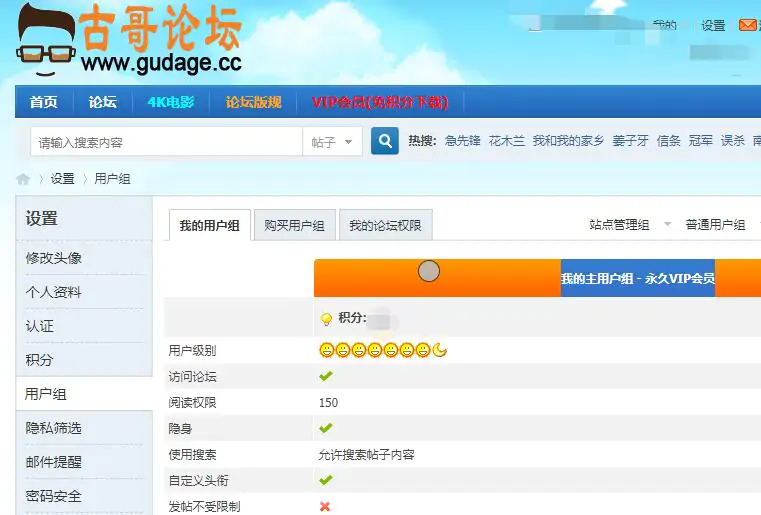Open 认证 in settings sidebar

pyautogui.click(x=40, y=326)
